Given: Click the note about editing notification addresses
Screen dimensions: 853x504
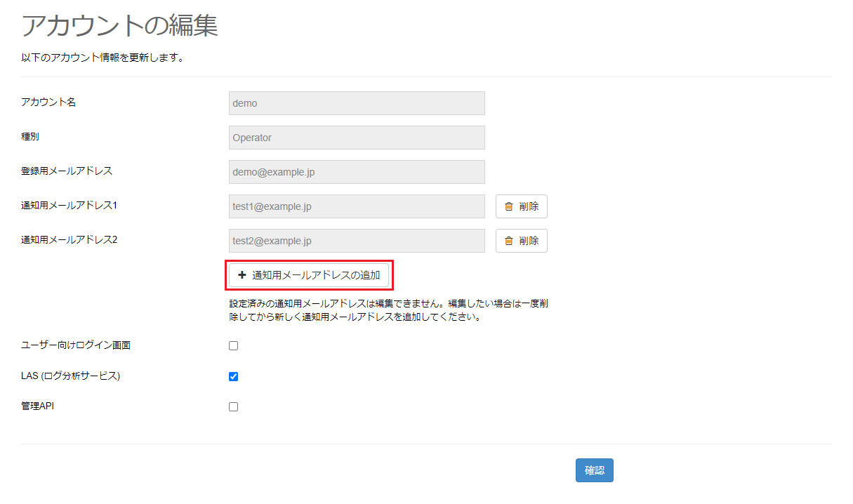Looking at the screenshot, I should pyautogui.click(x=389, y=309).
